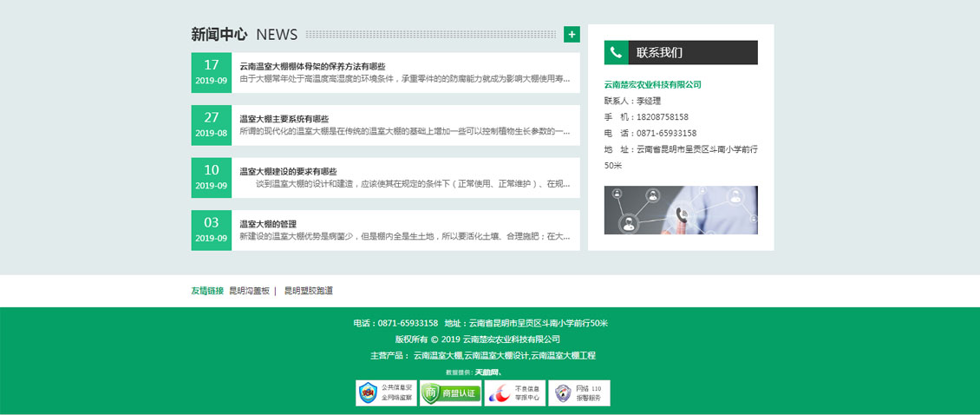Open article 温室大棚的管理

coord(268,224)
